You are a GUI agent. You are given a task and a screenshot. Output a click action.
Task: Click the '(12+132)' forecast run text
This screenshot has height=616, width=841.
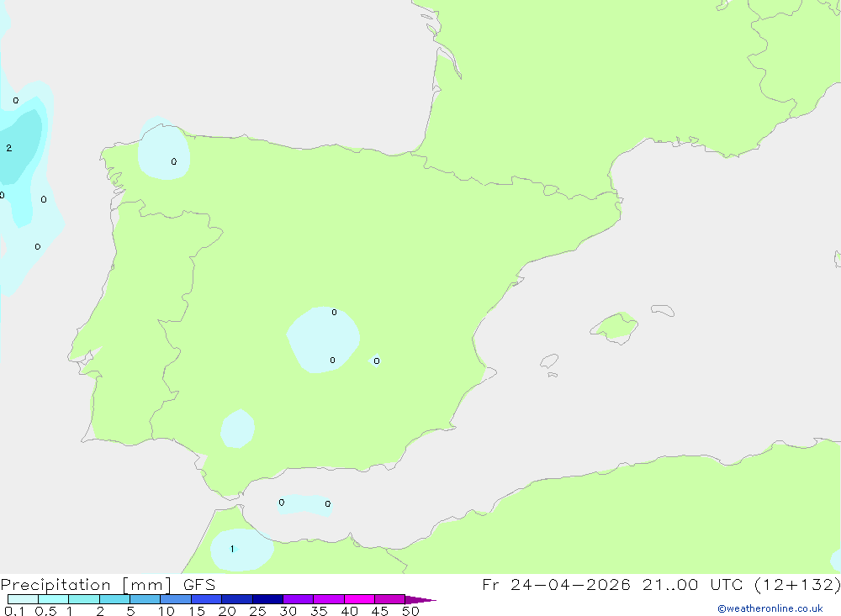click(797, 584)
